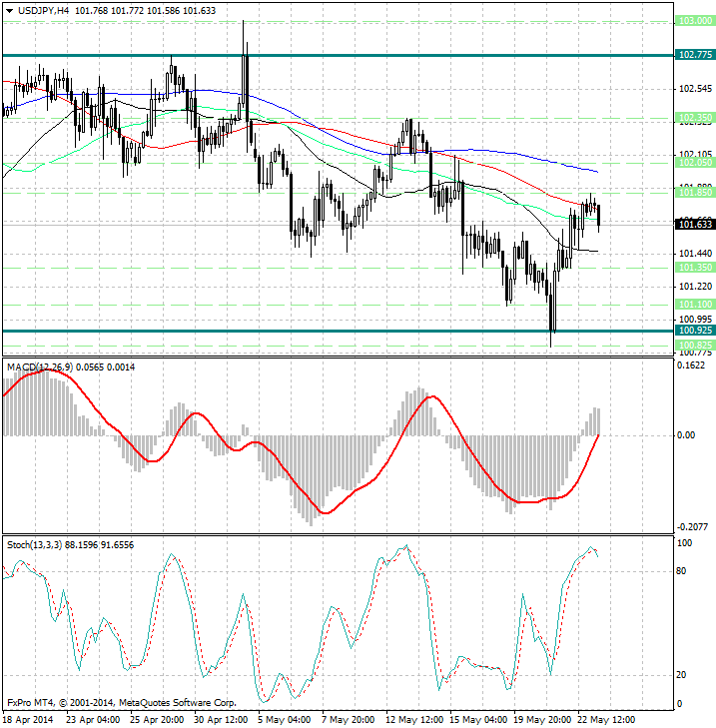The height and width of the screenshot is (728, 716).
Task: Click the 102.050 green level label
Action: (695, 163)
